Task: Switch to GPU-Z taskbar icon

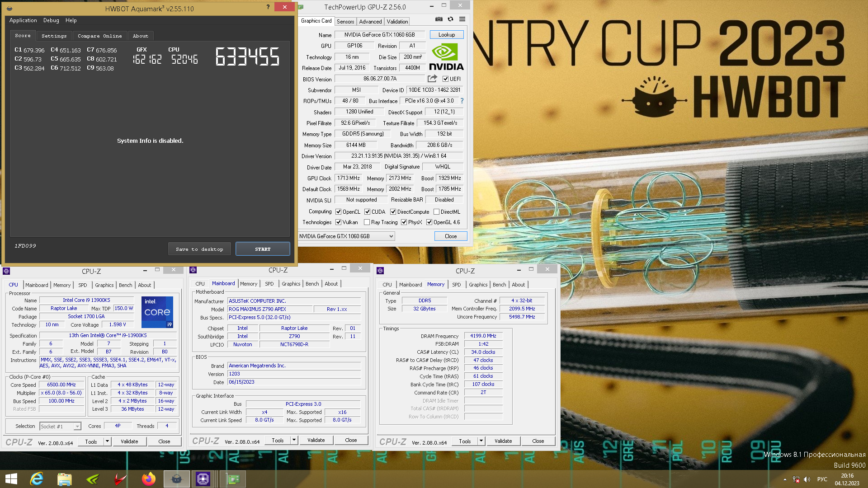Action: click(233, 479)
